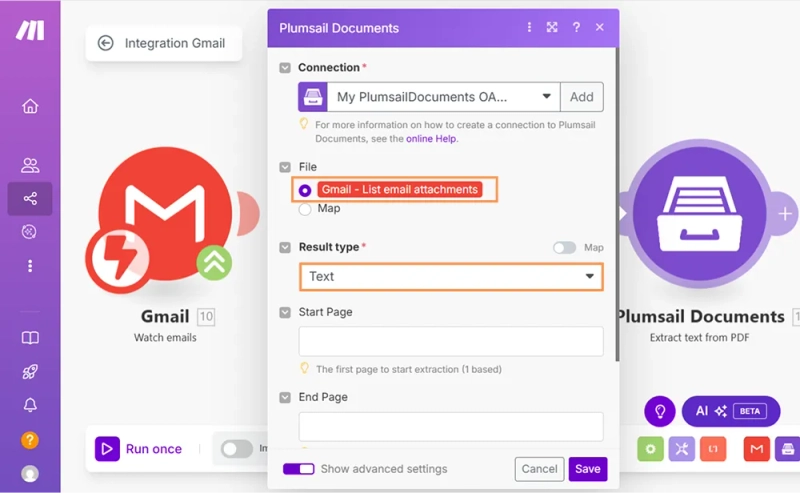The width and height of the screenshot is (800, 493).
Task: Click the green gear tools icon
Action: click(x=651, y=449)
